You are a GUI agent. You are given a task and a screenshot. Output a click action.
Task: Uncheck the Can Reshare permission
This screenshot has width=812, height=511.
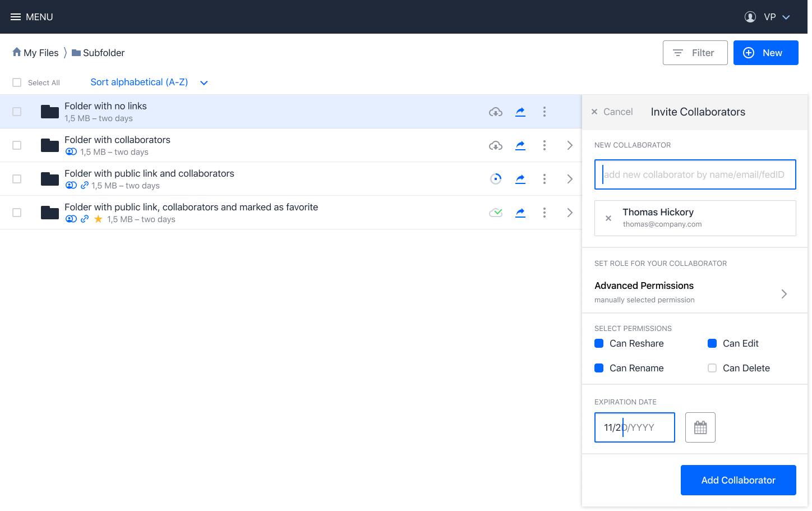[x=599, y=343]
